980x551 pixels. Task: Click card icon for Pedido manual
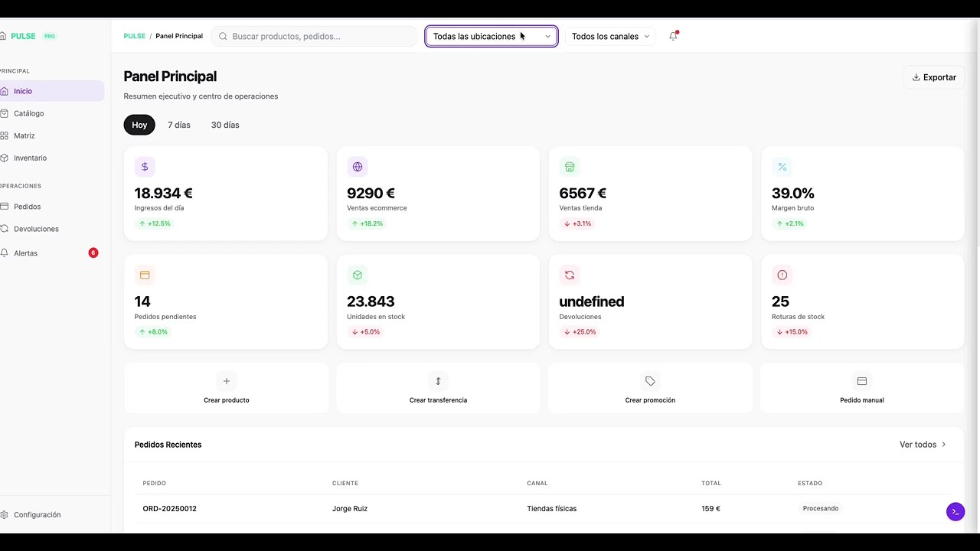tap(862, 381)
